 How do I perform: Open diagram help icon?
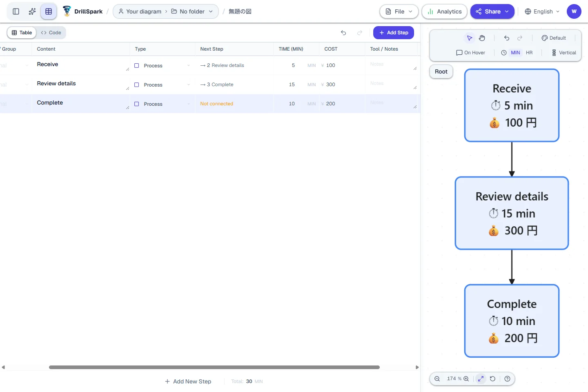[x=507, y=379]
